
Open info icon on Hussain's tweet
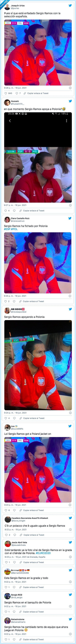(70, 205)
